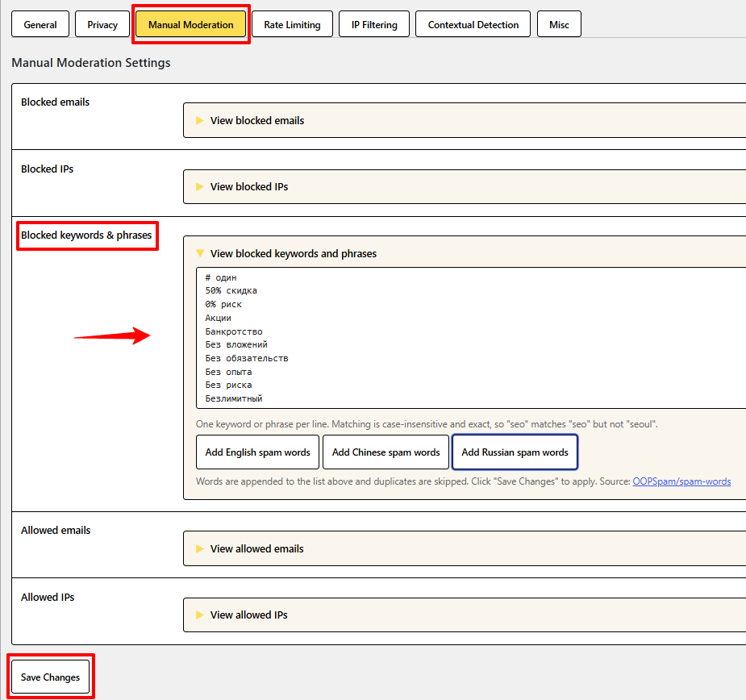Click the 'Allowed IPs' row label

48,598
